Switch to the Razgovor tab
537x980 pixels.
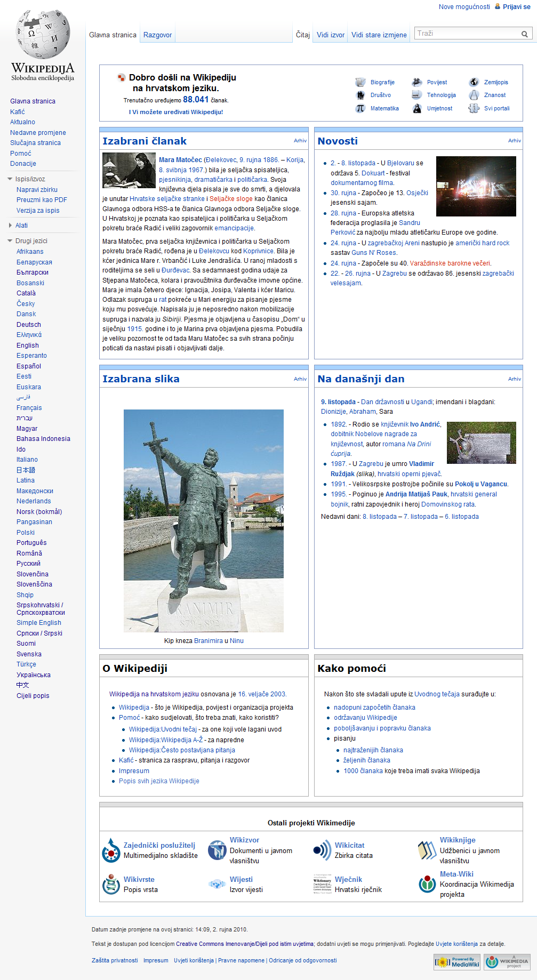[x=157, y=35]
